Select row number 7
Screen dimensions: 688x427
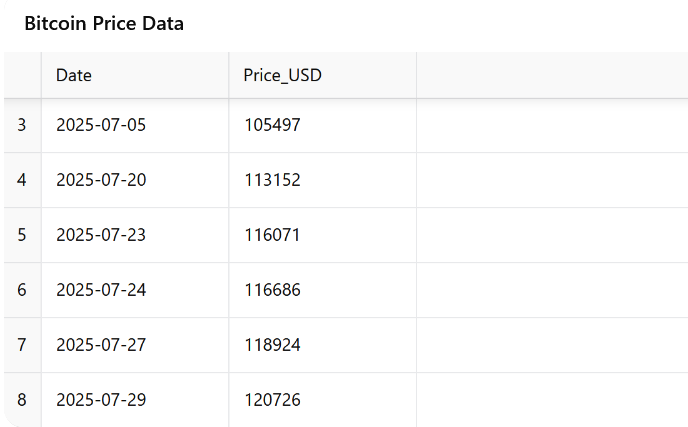(x=22, y=344)
